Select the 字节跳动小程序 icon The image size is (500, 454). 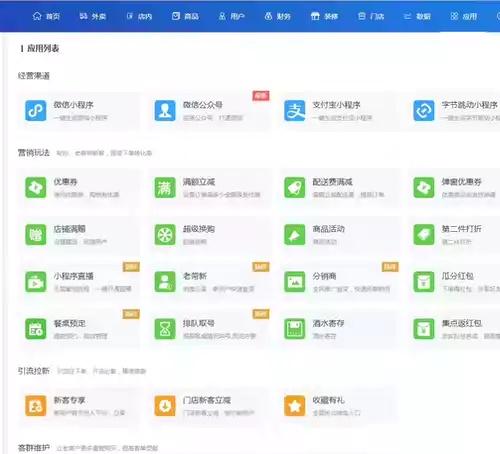click(x=424, y=111)
